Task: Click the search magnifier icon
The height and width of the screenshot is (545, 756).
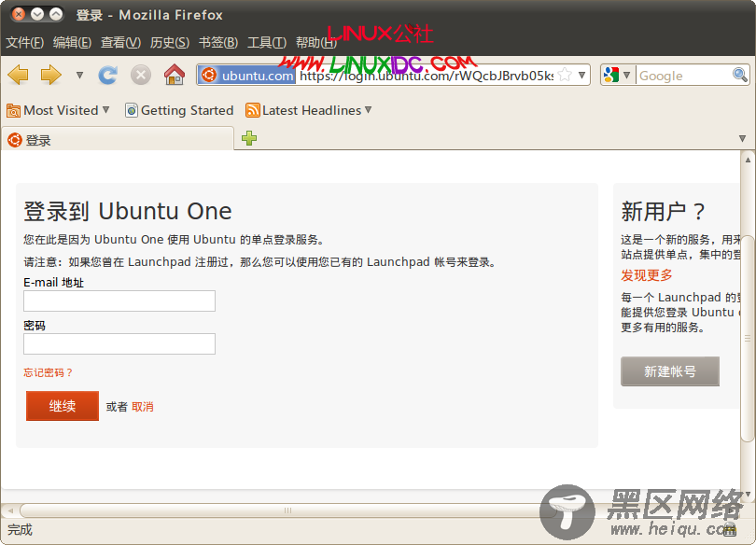Action: pyautogui.click(x=739, y=75)
